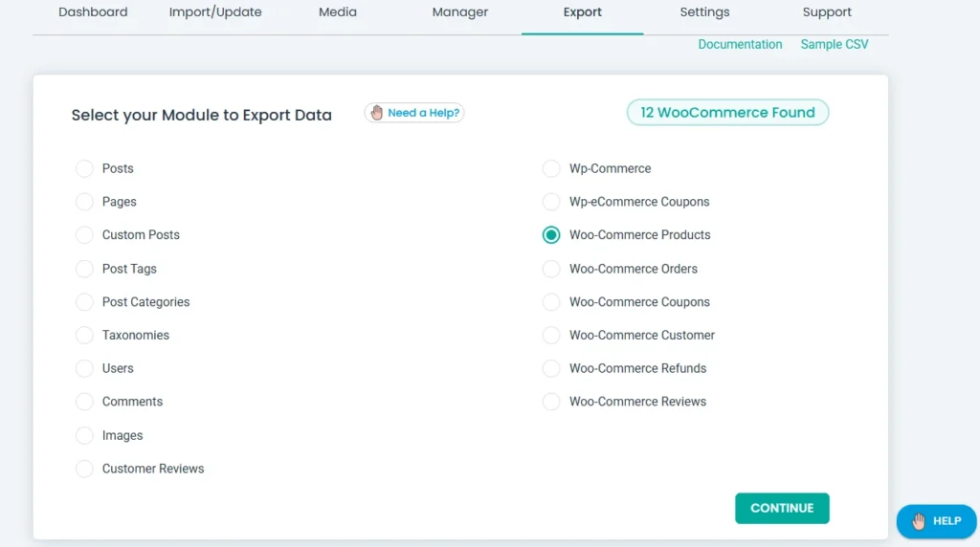Open the Dashboard tab
980x547 pixels.
[x=93, y=11]
